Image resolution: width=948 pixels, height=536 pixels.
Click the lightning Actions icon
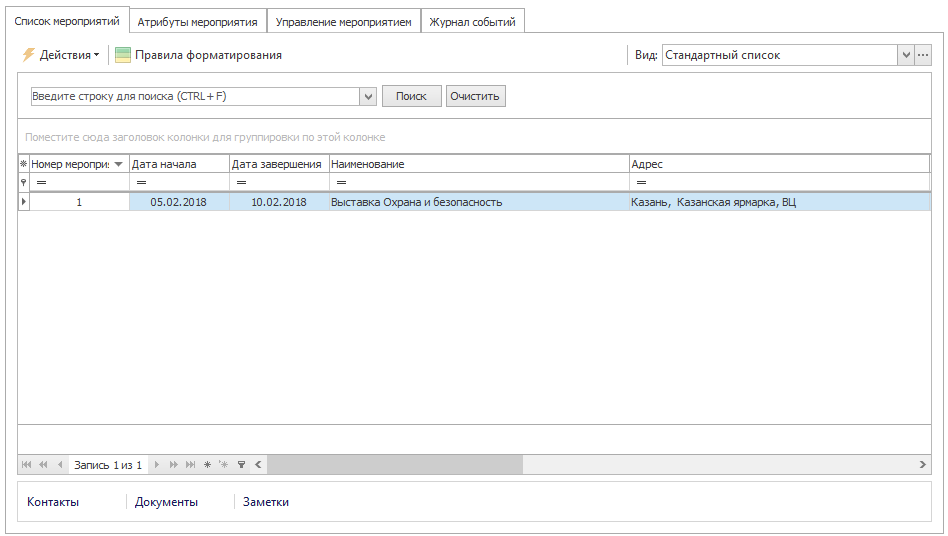pyautogui.click(x=28, y=55)
